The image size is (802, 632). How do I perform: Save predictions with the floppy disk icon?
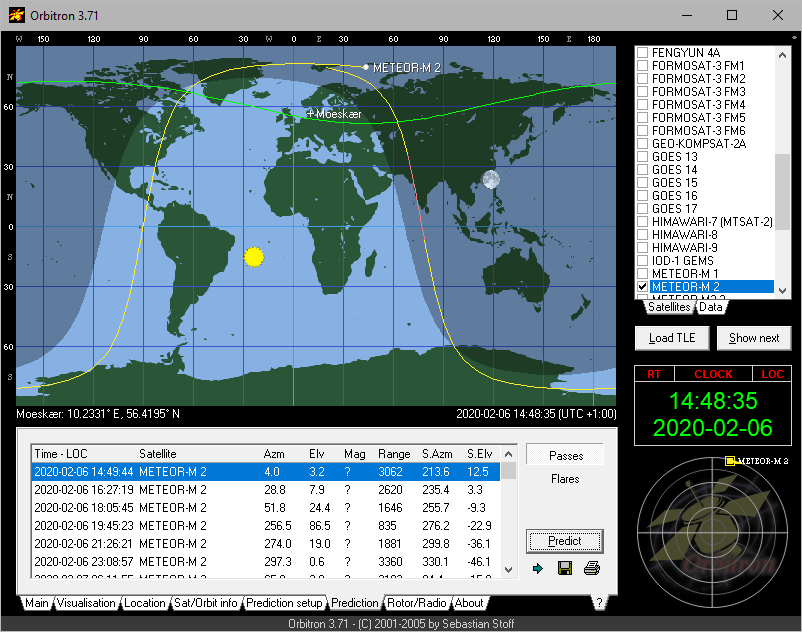click(x=565, y=568)
